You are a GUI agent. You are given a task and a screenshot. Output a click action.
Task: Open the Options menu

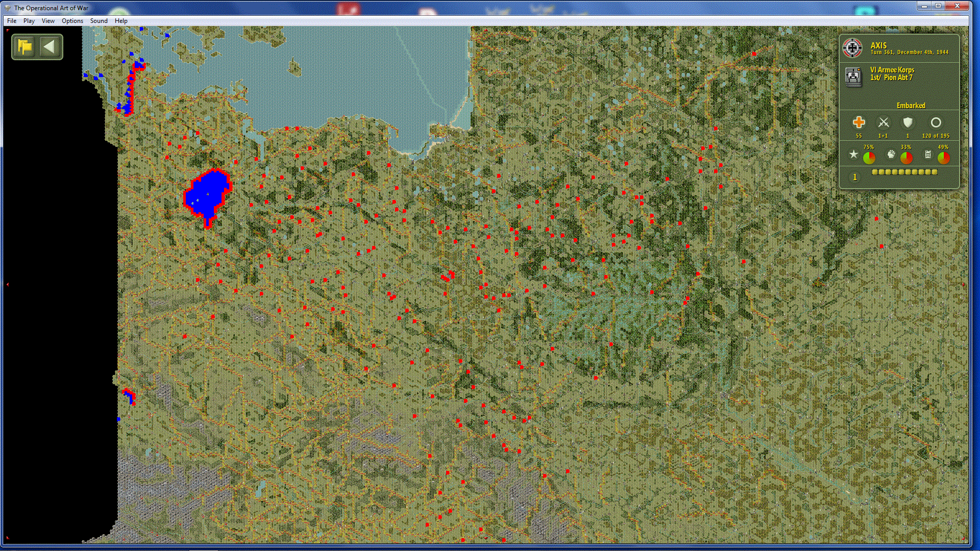point(72,21)
